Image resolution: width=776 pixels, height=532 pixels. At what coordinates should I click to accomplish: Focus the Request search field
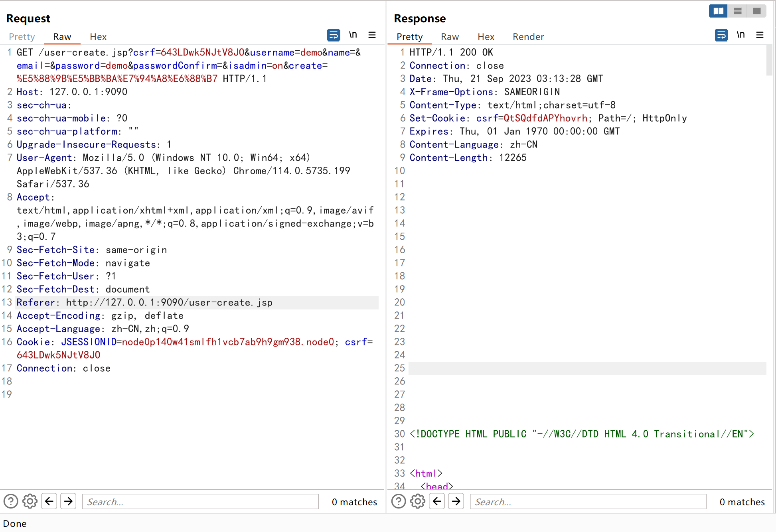tap(200, 501)
